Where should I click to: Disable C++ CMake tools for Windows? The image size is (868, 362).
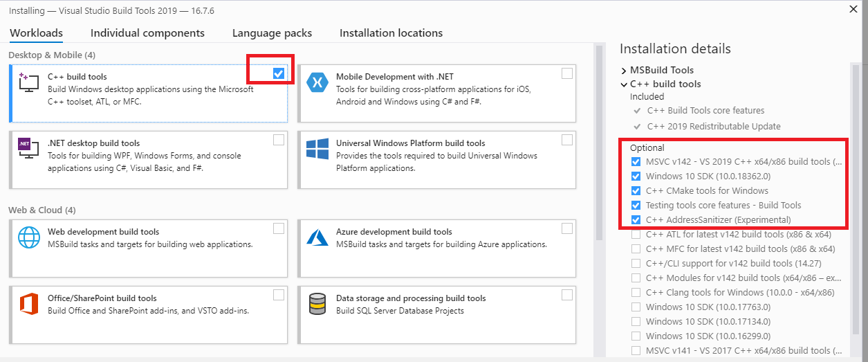click(636, 191)
